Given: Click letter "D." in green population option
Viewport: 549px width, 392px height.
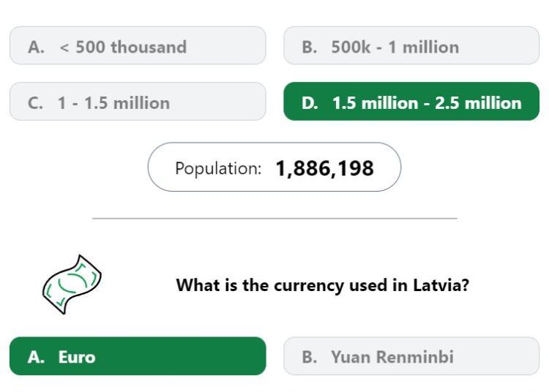Looking at the screenshot, I should point(310,103).
